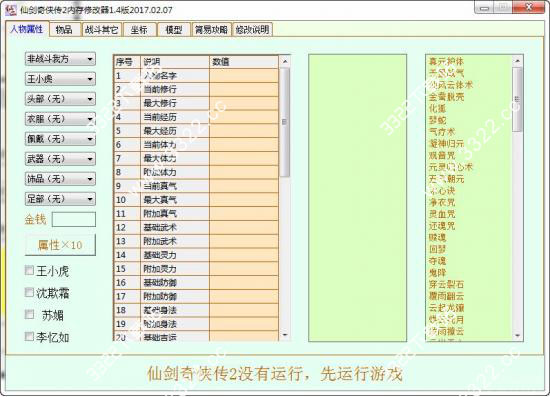
Task: Pick 还魂咒 in the skill list
Action: click(x=442, y=226)
